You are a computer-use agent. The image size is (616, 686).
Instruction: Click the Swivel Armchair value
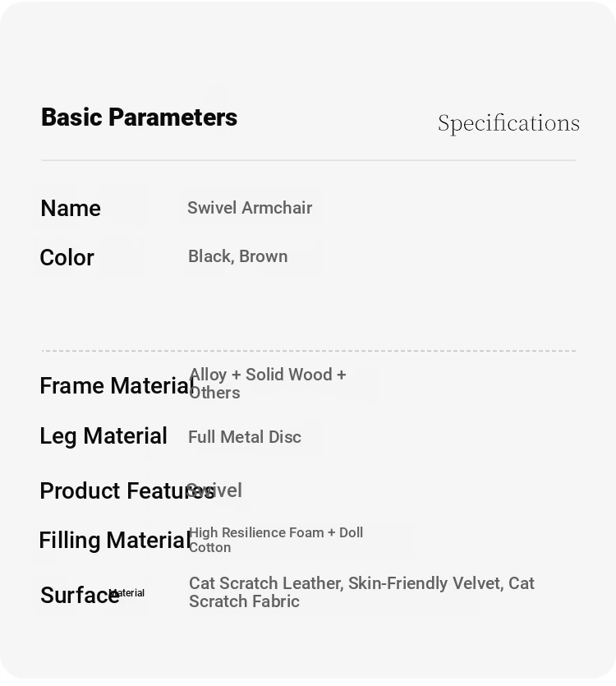pyautogui.click(x=250, y=208)
